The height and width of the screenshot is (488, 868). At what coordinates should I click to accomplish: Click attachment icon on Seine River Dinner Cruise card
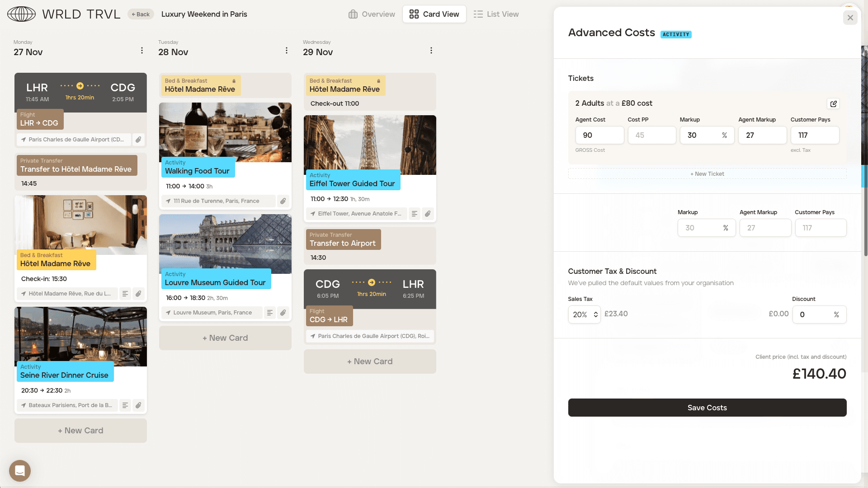click(138, 405)
